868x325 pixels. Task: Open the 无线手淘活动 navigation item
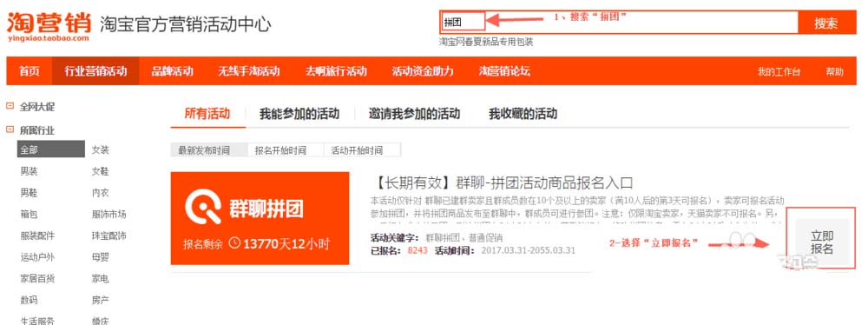coord(248,71)
